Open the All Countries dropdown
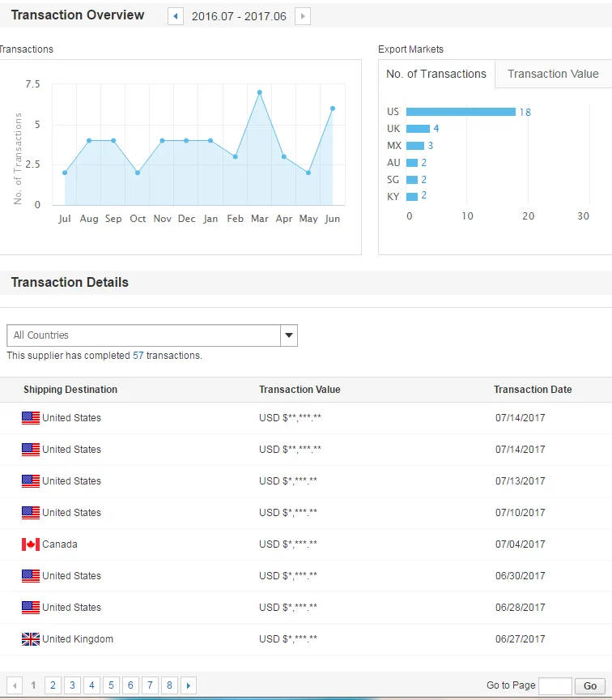Viewport: 612px width, 700px height. tap(144, 335)
